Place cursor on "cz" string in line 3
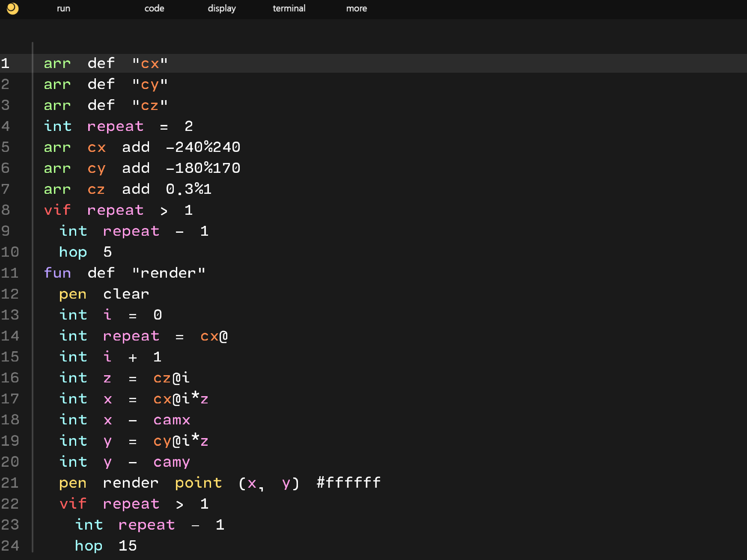 (150, 105)
